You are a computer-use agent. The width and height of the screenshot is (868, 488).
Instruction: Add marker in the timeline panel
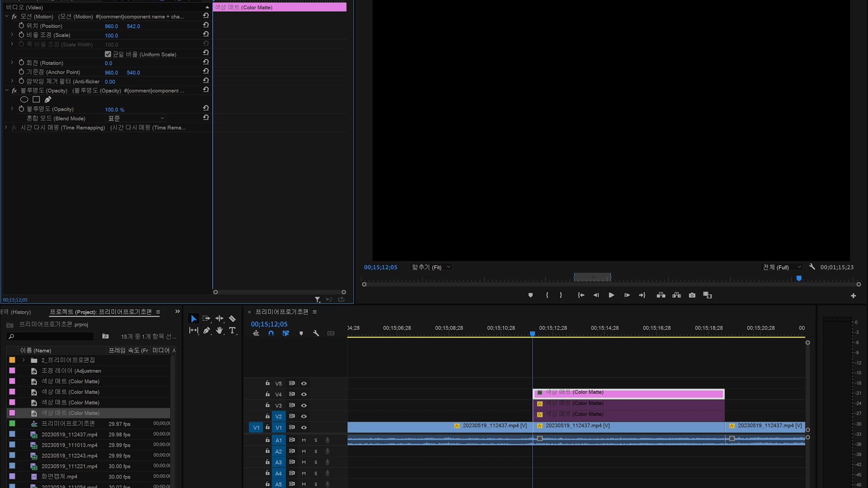click(x=301, y=333)
